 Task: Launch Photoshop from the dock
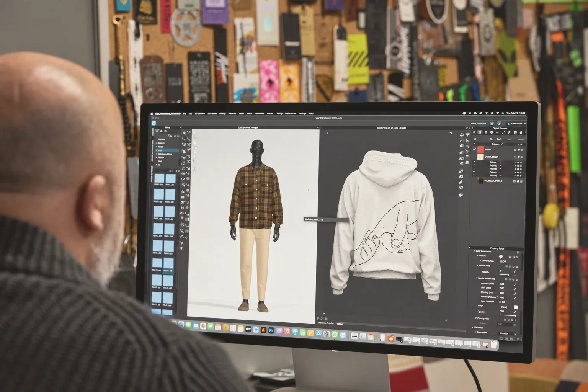271,330
